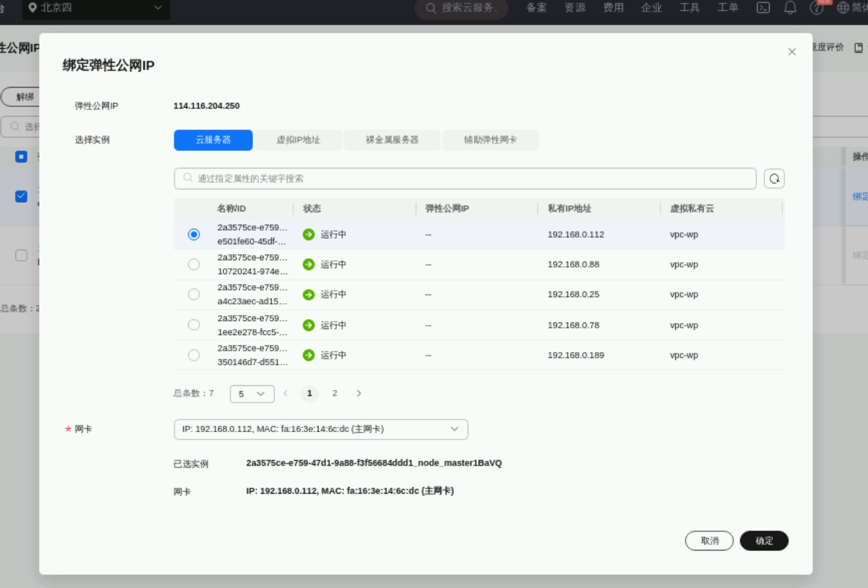Select the instance with IP 192.168.0.25
Viewport: 868px width, 588px height.
click(x=194, y=294)
